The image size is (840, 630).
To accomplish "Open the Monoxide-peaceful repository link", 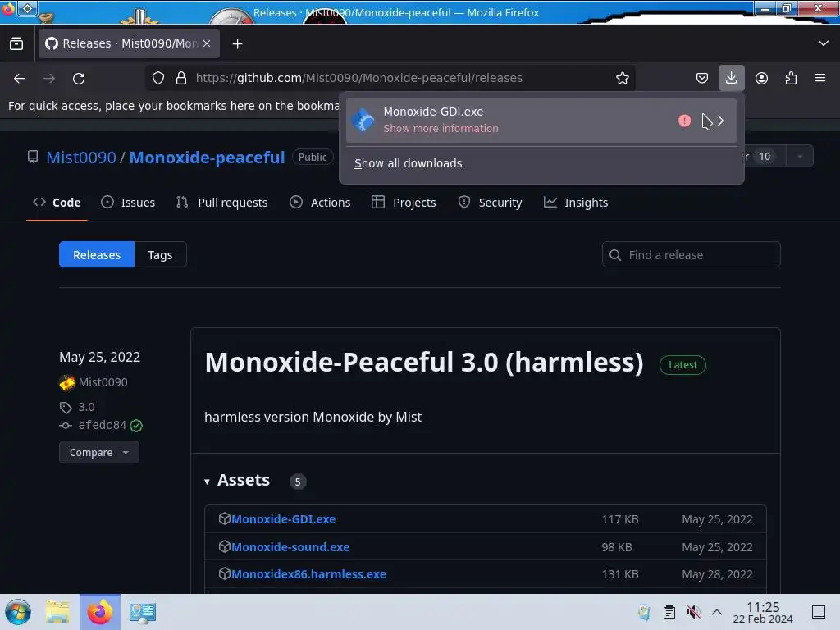I will (x=207, y=157).
